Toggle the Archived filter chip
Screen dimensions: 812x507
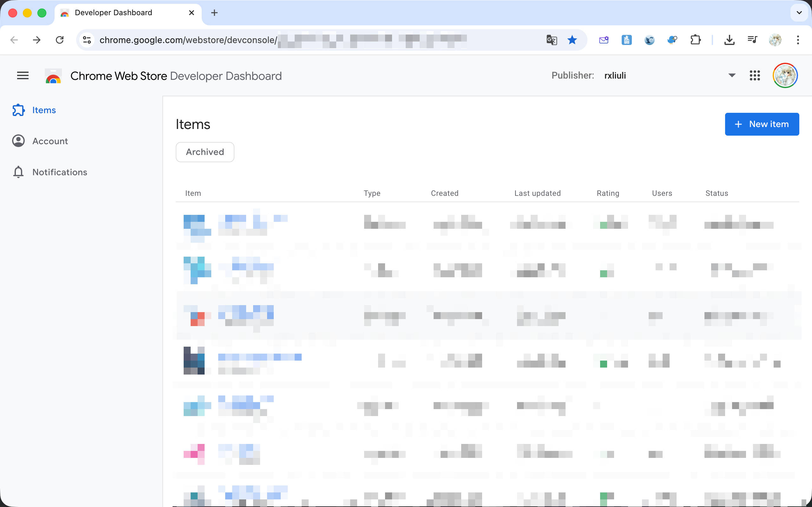click(205, 152)
